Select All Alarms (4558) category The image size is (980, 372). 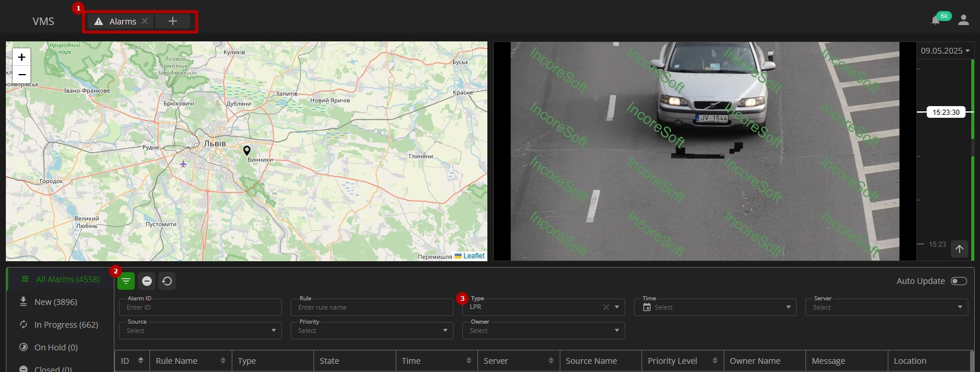point(61,279)
